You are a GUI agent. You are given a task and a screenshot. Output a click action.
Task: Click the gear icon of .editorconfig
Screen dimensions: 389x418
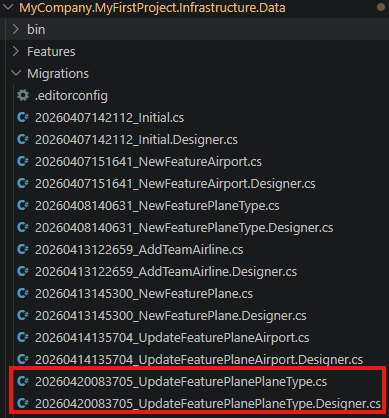[23, 96]
